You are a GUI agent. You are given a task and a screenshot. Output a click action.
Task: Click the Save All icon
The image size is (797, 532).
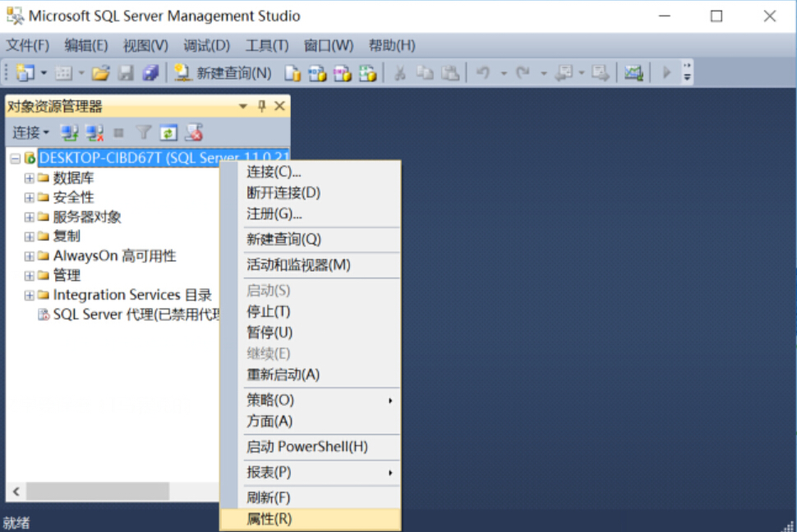click(x=150, y=73)
